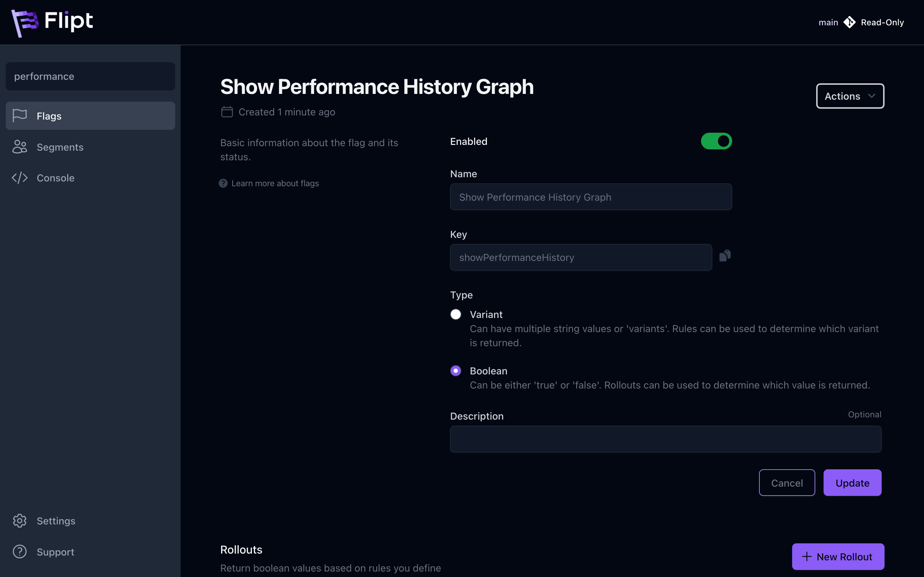Click the Segments people icon in sidebar
Screen dimensions: 924x577
tap(20, 147)
